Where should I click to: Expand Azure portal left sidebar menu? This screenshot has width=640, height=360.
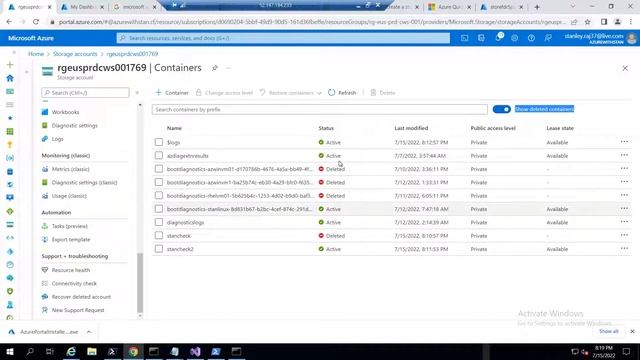click(14, 52)
